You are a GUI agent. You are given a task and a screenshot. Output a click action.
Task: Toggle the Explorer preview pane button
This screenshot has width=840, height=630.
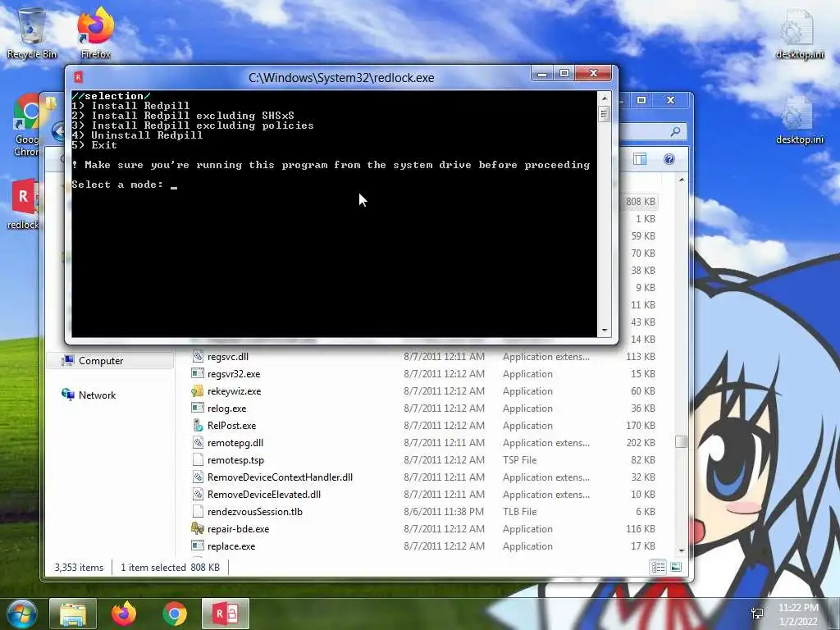click(640, 159)
